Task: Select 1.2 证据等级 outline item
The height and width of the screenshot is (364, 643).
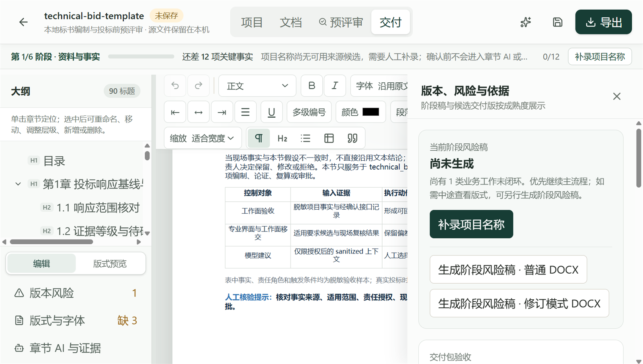Action: tap(100, 231)
